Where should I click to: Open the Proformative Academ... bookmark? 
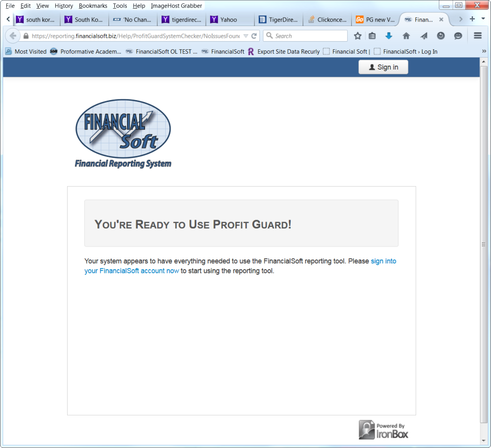(x=86, y=51)
